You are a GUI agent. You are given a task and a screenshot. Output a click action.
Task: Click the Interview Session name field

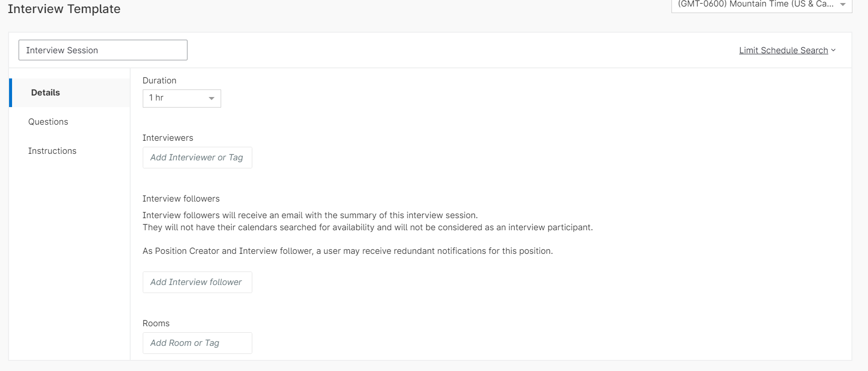(103, 50)
